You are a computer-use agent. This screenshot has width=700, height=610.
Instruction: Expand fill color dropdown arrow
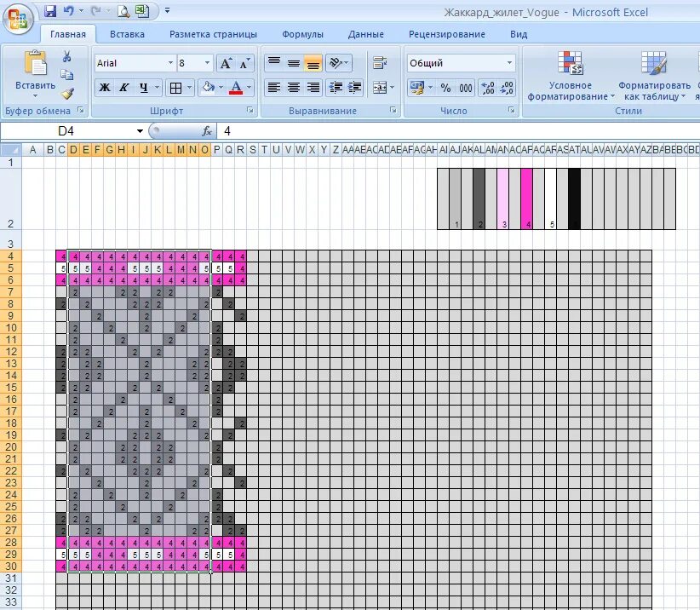221,88
